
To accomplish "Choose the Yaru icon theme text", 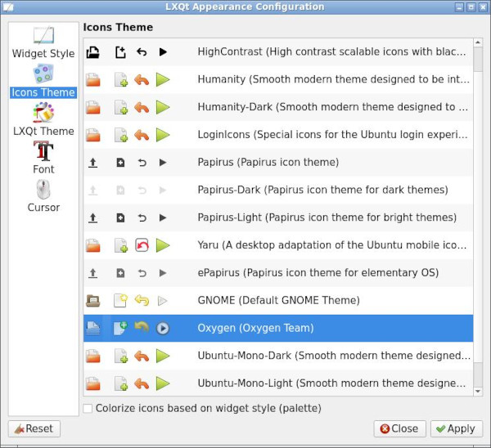I will click(x=332, y=245).
